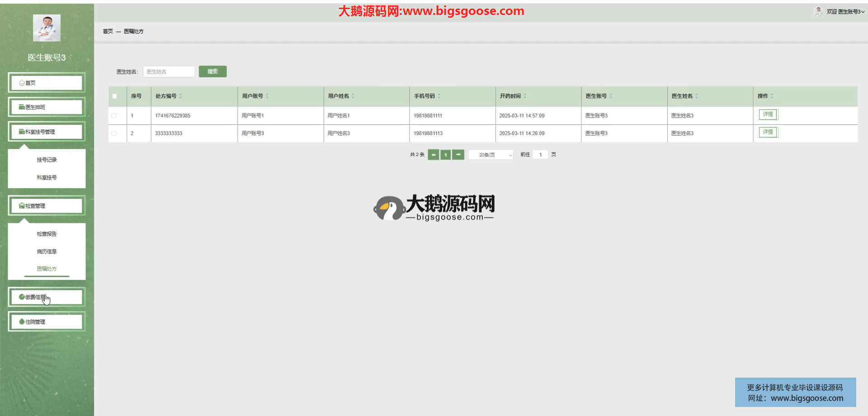Open the 挂号记录 submenu item
Screen dimensions: 868x416
coord(47,160)
